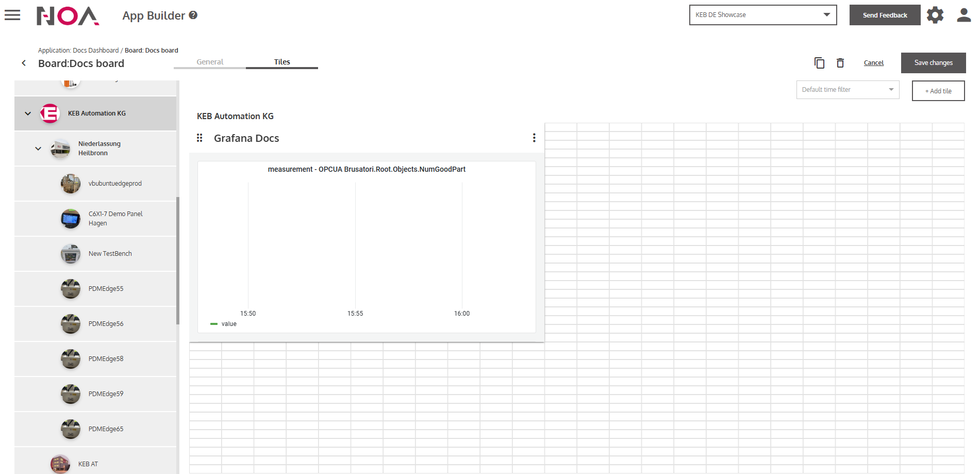This screenshot has width=980, height=474.
Task: Click the Cancel link
Action: tap(873, 63)
